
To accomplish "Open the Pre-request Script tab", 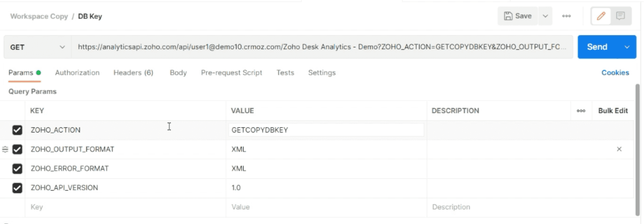I will (x=231, y=73).
